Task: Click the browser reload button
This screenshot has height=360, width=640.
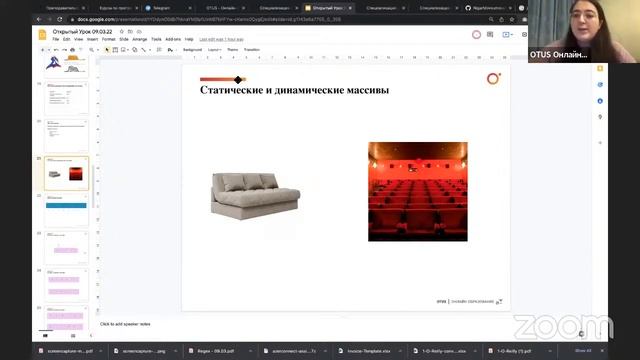Action: [x=60, y=19]
